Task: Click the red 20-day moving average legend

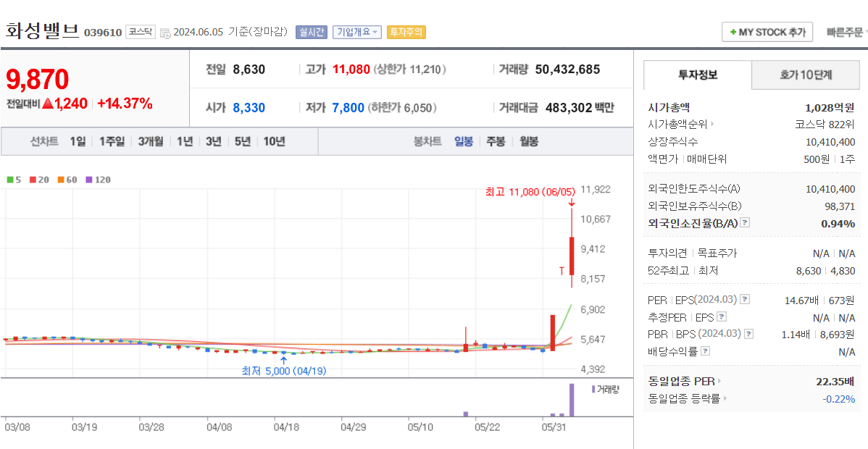Action: pos(38,180)
